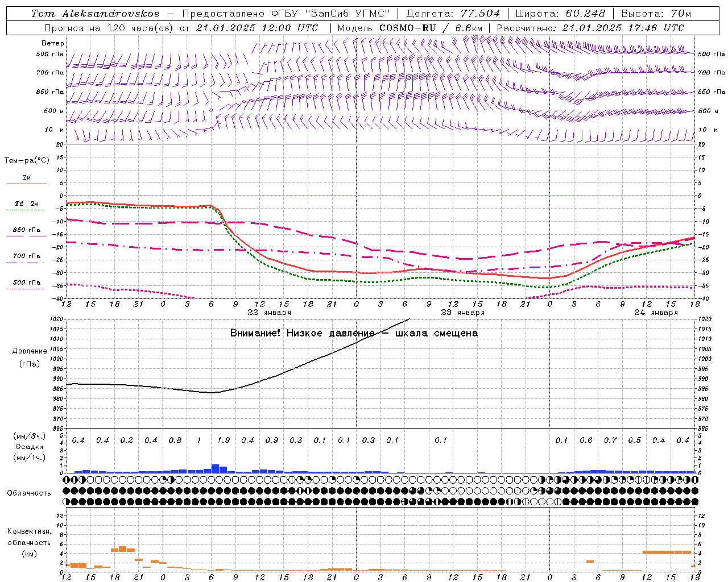This screenshot has height=582, width=728.
Task: Click the precipitation value 0.6
Action: [x=586, y=440]
